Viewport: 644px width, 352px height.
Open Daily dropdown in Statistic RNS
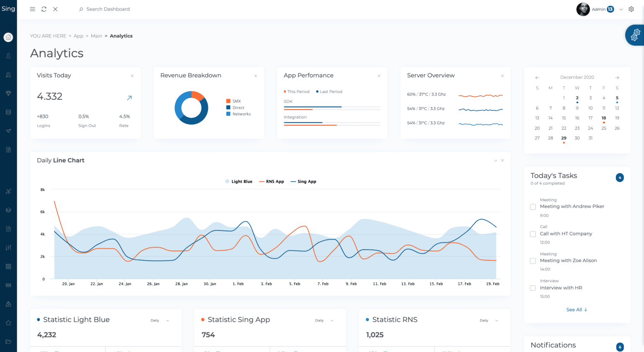pos(489,321)
